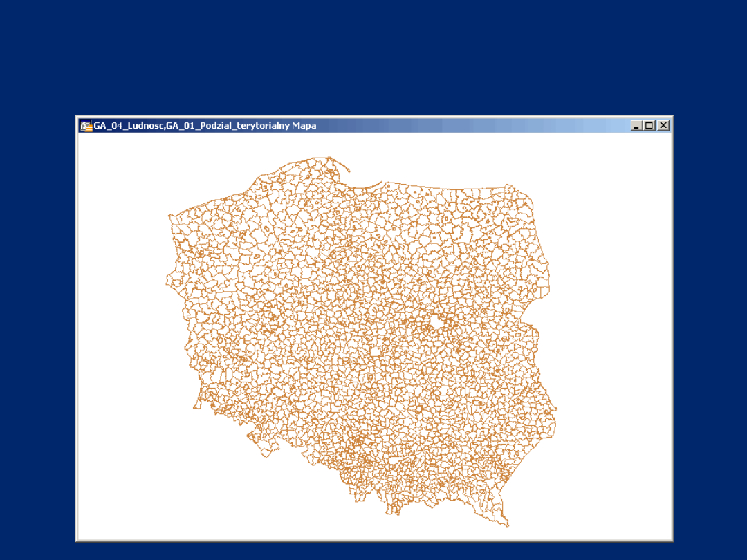The image size is (747, 560).
Task: Click the easternmost bulge of the Poland map
Action: 555,416
